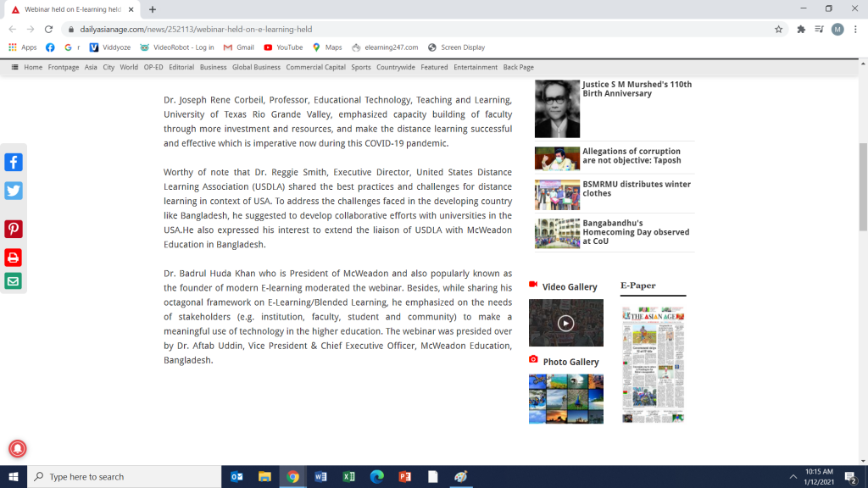Screen dimensions: 868x488
Task: Read BSMRMU distributes winter clothes story
Action: 637,189
